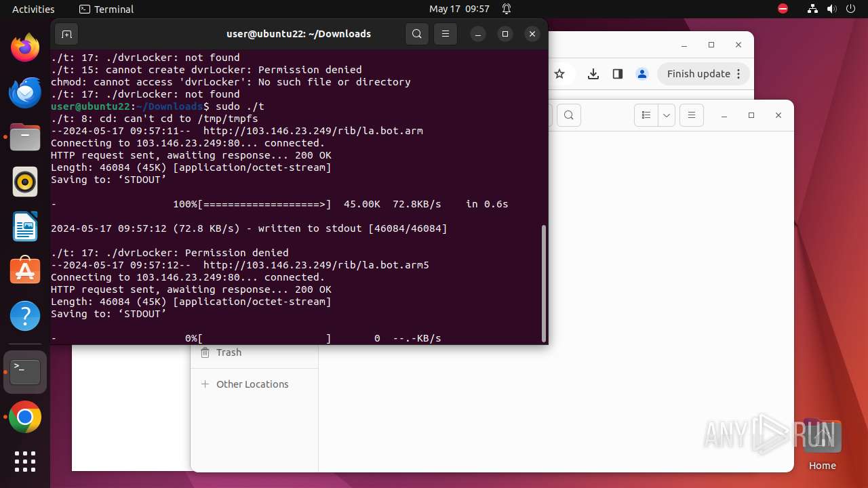Switch Files to list view

pyautogui.click(x=646, y=115)
